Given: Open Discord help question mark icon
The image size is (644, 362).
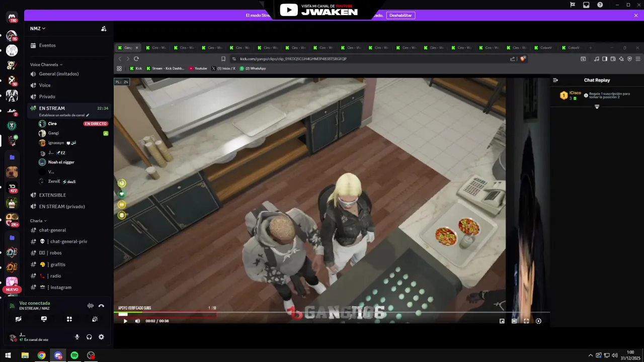Looking at the screenshot, I should [600, 5].
